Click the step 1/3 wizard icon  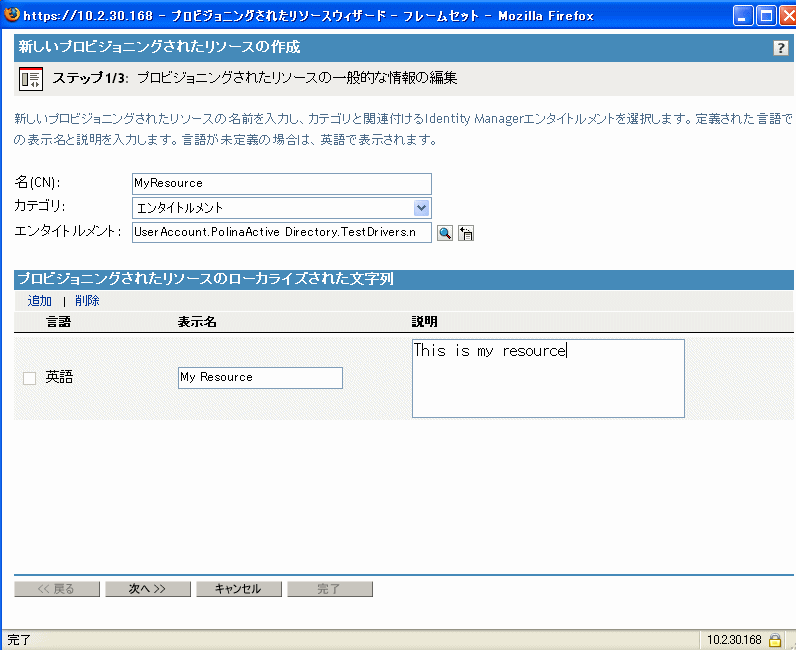31,79
